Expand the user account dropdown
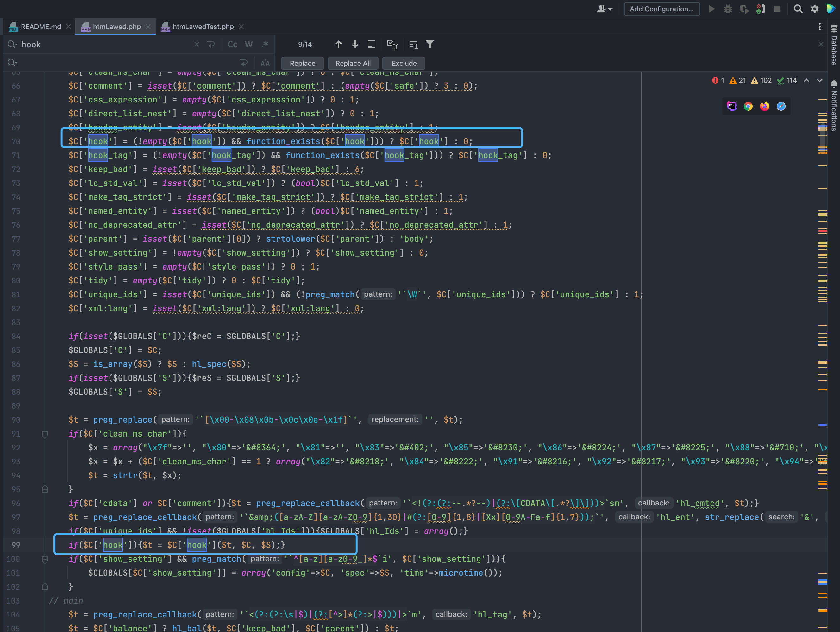Screen dimensions: 840x632 604,9
